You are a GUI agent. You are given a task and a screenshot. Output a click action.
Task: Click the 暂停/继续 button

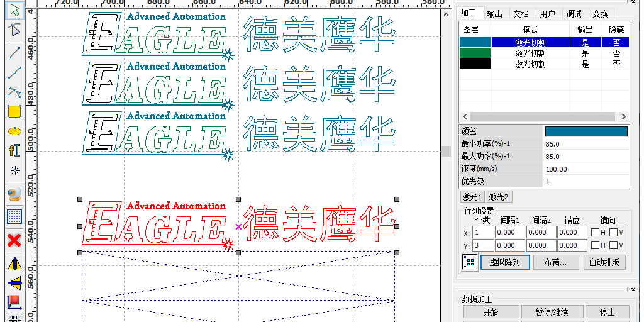coord(552,312)
